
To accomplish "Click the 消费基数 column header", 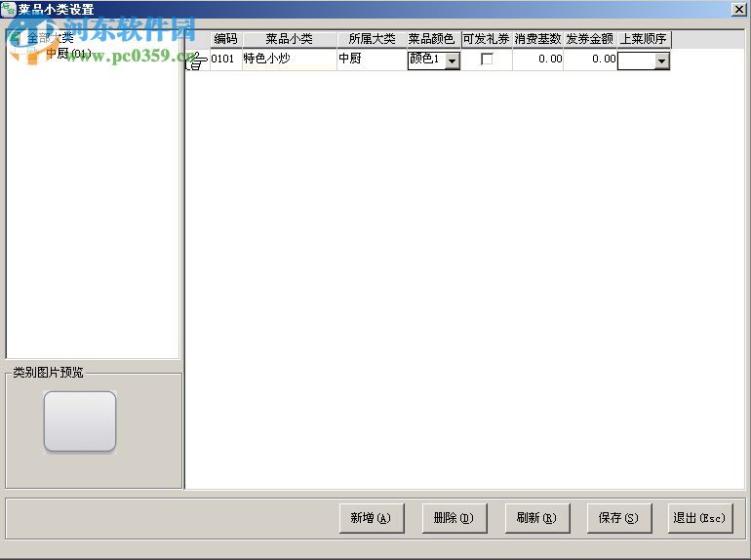I will 537,39.
